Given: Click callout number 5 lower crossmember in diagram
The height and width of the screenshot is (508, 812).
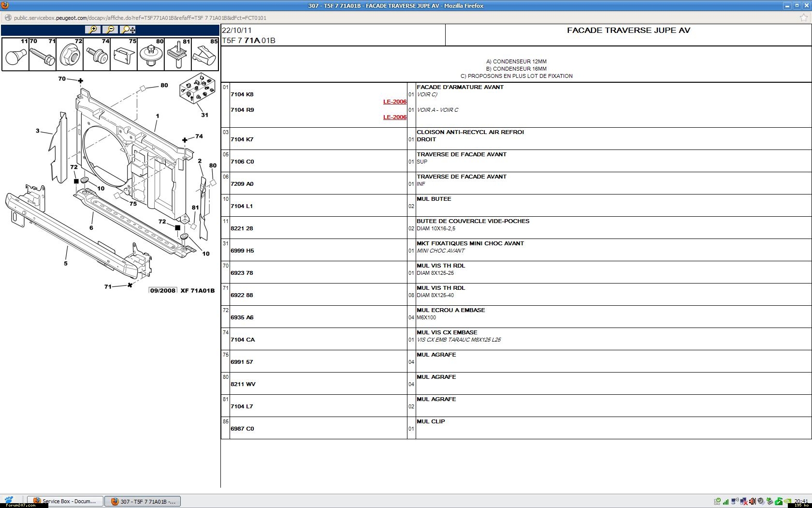Looking at the screenshot, I should pyautogui.click(x=66, y=264).
